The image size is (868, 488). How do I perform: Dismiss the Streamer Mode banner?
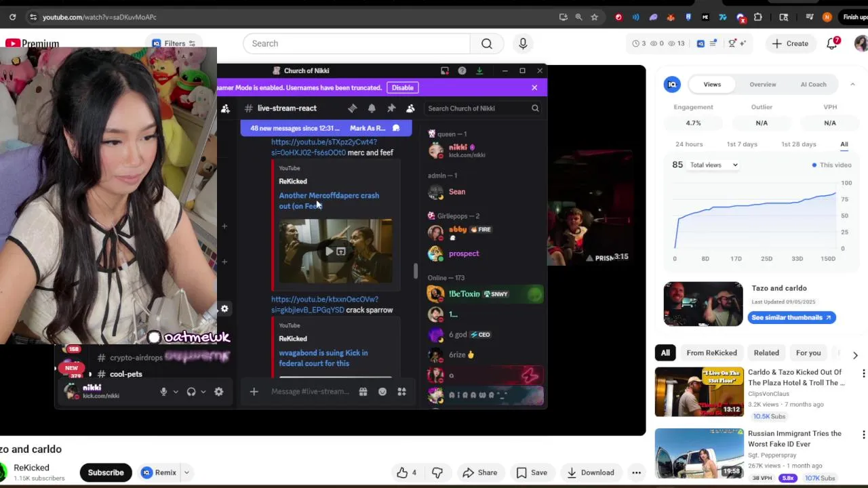pyautogui.click(x=534, y=87)
